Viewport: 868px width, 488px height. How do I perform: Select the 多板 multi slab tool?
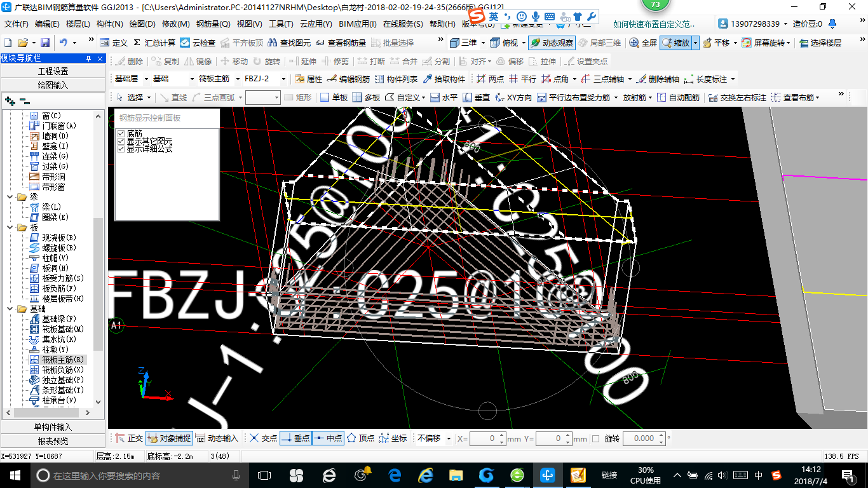pos(366,97)
